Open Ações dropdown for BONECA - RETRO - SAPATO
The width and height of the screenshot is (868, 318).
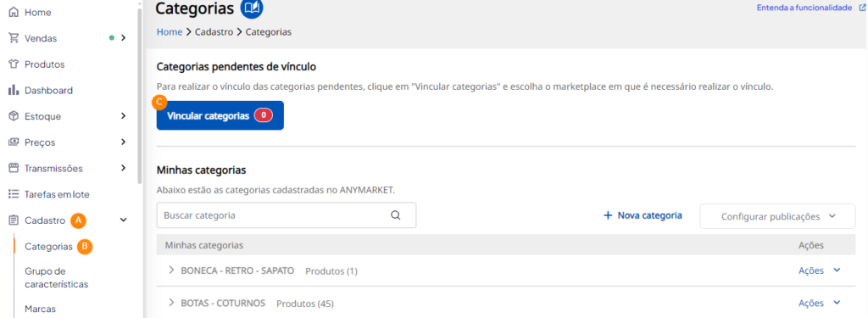820,271
